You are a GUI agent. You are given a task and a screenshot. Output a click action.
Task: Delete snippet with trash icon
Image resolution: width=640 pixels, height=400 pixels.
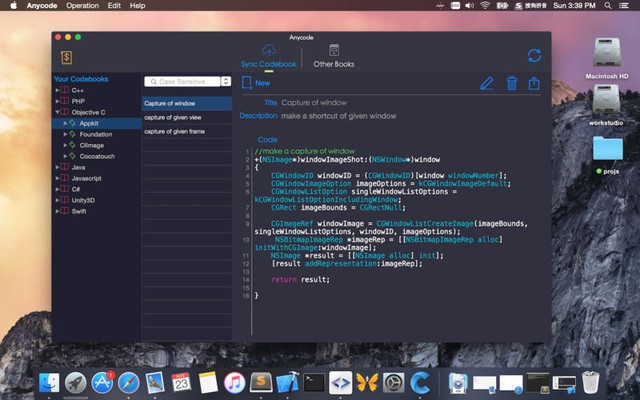point(511,83)
